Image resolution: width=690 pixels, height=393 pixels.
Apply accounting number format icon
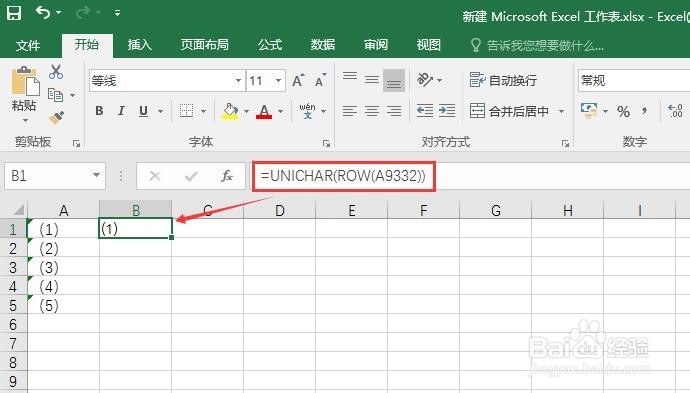coord(589,111)
